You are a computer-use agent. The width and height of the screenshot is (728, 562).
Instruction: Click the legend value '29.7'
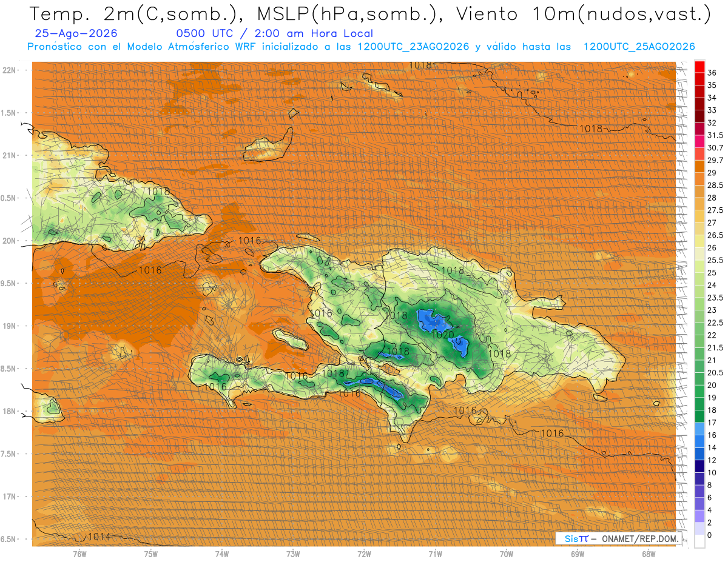pos(715,160)
